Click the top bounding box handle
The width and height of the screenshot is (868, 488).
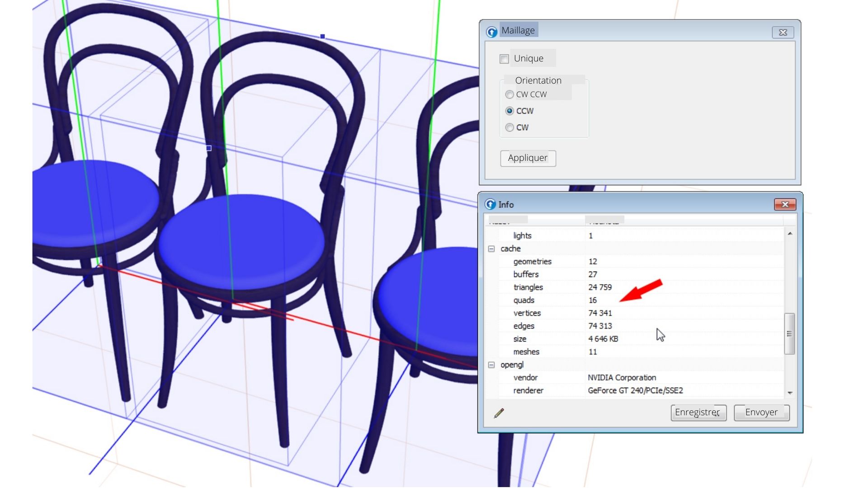(322, 37)
